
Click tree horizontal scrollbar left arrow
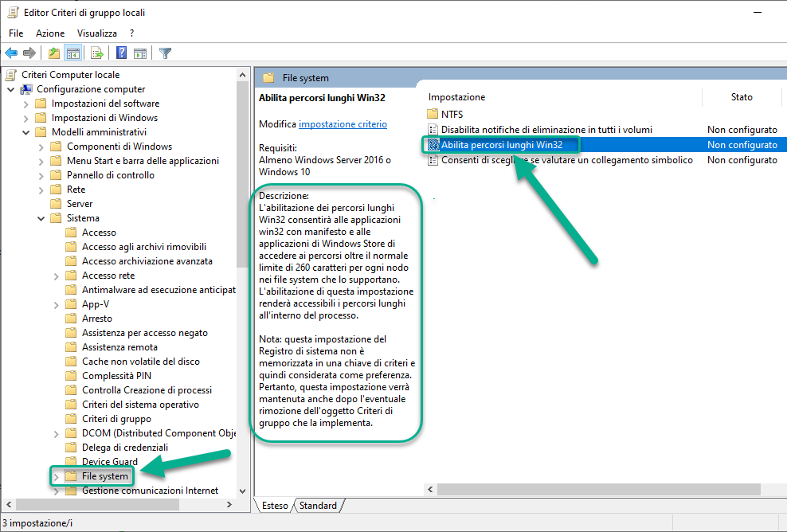pyautogui.click(x=9, y=504)
